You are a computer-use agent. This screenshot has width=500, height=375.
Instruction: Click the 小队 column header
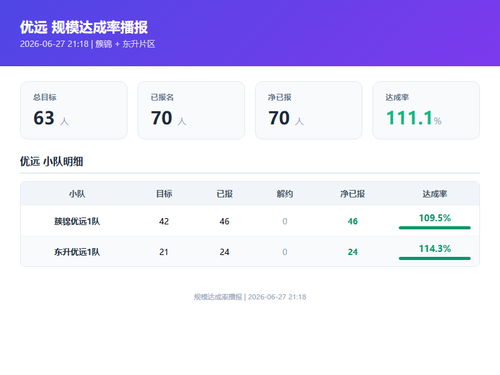tap(77, 194)
